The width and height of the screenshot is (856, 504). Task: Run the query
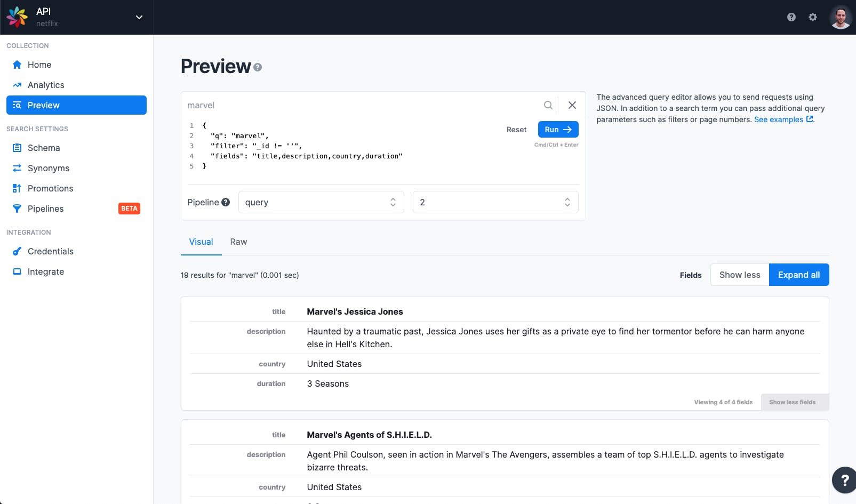tap(558, 130)
